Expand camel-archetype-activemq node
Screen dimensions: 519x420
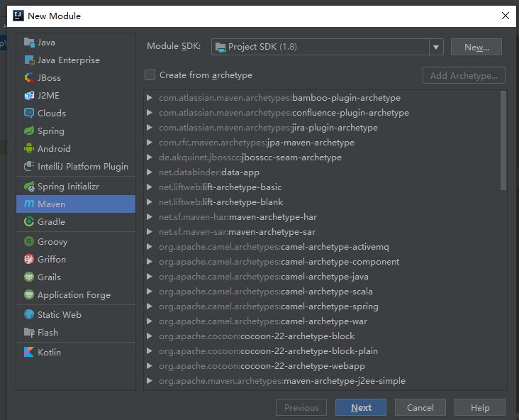pyautogui.click(x=150, y=247)
